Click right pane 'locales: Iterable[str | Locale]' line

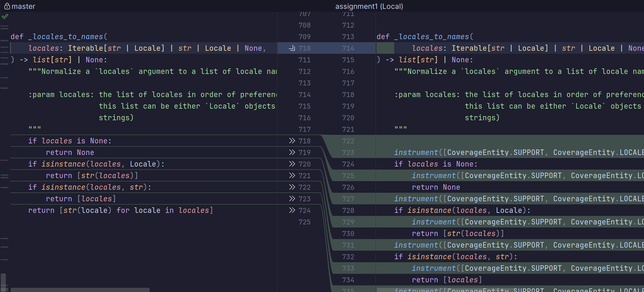[528, 48]
